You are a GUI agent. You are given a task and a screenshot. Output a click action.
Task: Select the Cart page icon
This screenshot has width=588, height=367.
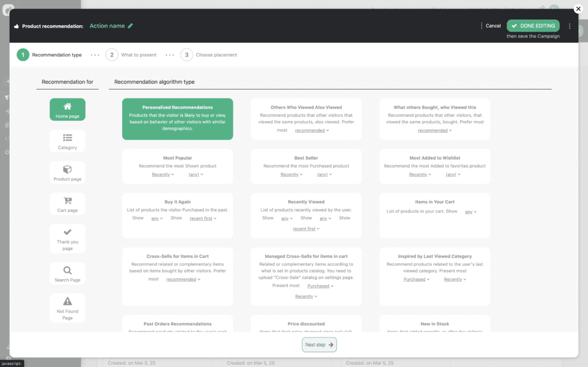(x=67, y=200)
